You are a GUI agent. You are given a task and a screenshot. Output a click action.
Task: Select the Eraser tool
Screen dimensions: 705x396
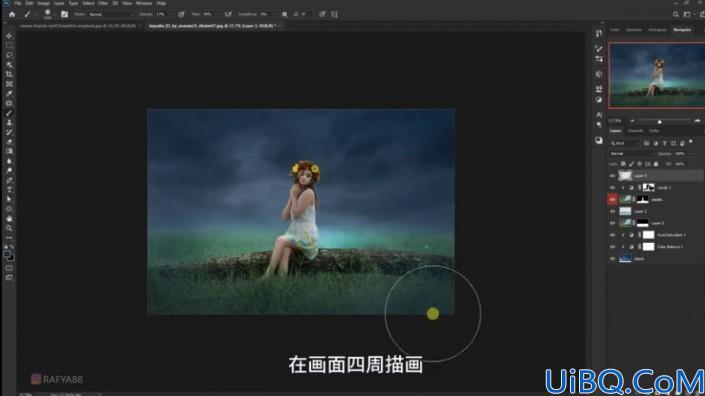pyautogui.click(x=9, y=142)
